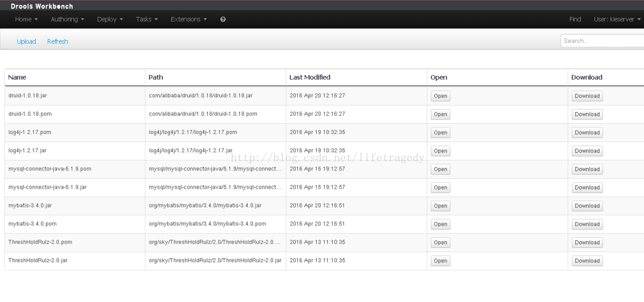Screen dimensions: 644x302
Task: Open log4j-1.2.17.jar with its Open button
Action: point(440,151)
